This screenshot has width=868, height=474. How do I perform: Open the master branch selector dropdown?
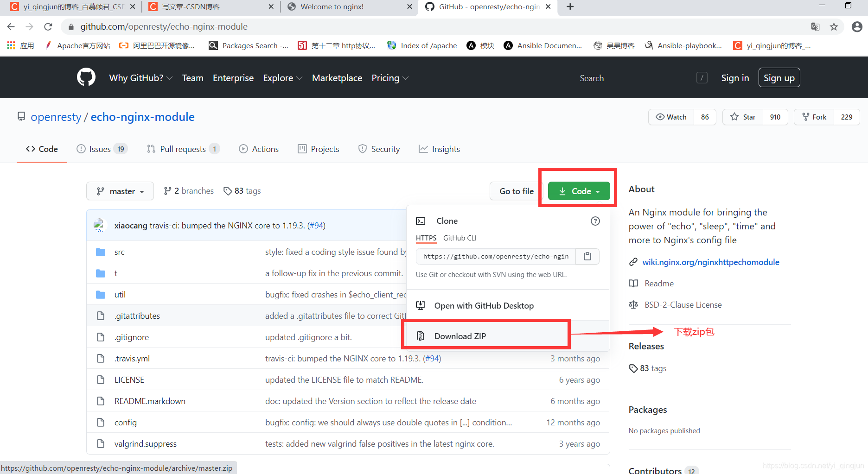(120, 191)
